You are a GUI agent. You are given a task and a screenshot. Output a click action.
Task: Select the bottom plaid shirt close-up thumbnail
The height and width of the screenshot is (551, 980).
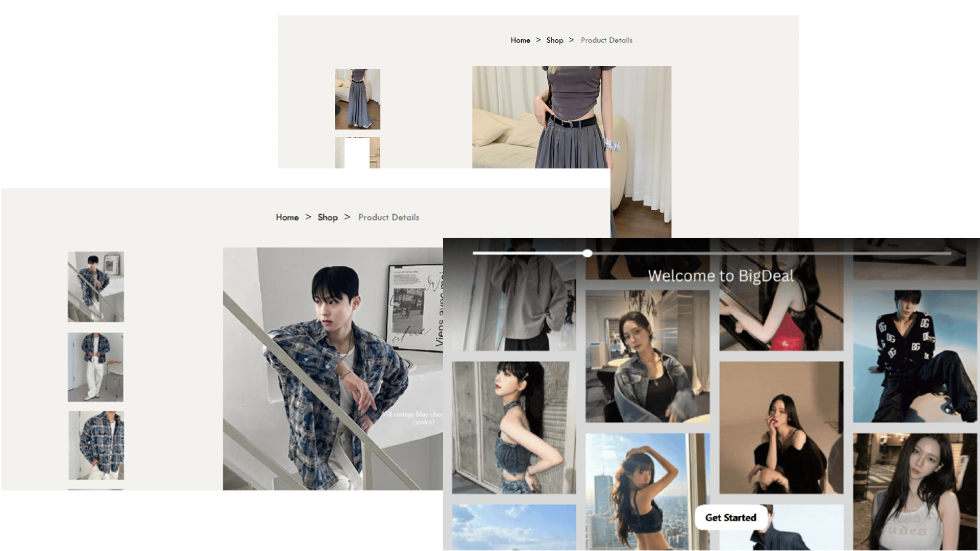[x=95, y=445]
